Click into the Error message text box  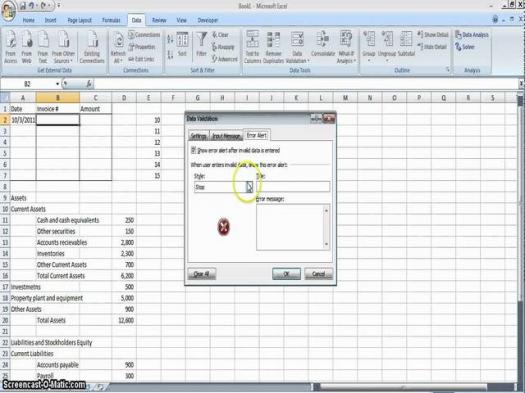tap(290, 227)
